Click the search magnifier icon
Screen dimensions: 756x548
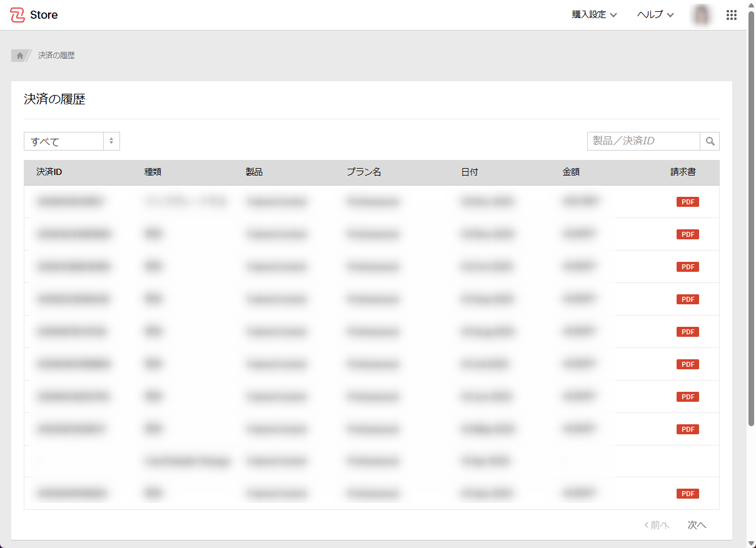[710, 141]
